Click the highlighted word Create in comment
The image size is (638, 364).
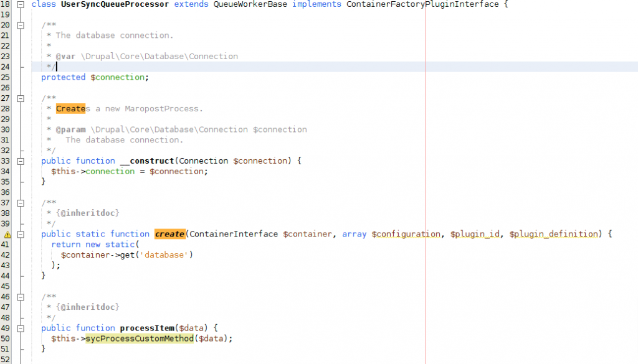[70, 109]
